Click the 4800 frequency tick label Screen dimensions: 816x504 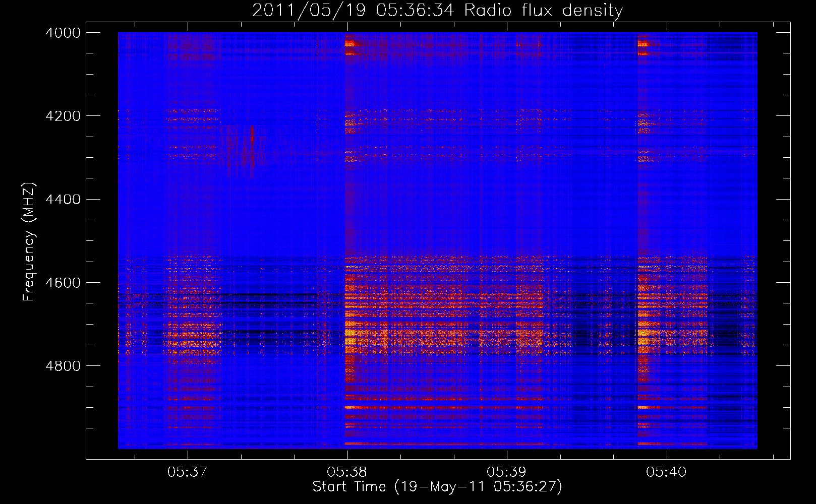pyautogui.click(x=63, y=366)
